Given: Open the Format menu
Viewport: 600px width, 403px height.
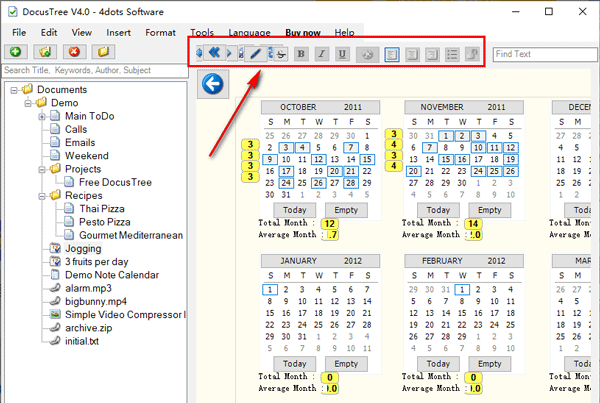Looking at the screenshot, I should tap(160, 33).
